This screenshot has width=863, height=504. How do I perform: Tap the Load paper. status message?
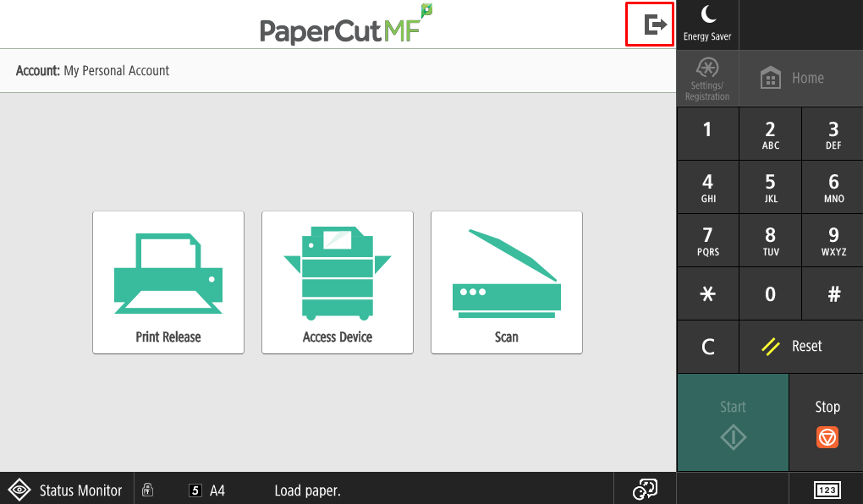tap(308, 490)
